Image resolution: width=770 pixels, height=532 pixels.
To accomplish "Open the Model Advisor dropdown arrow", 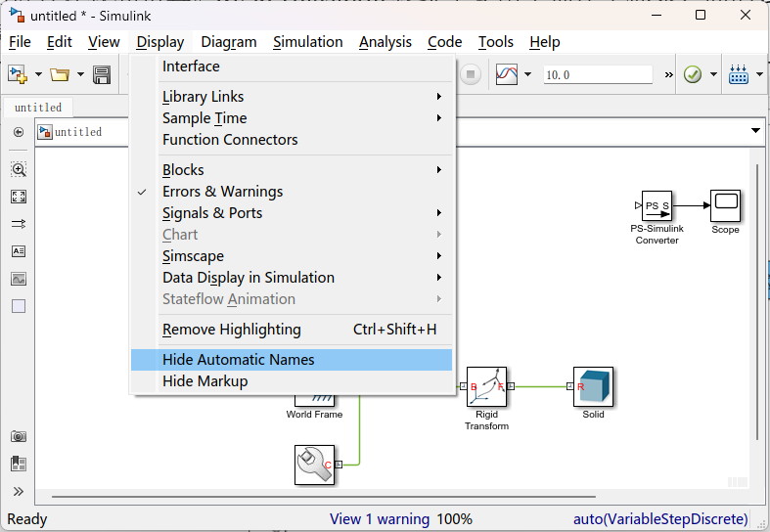I will (x=713, y=74).
